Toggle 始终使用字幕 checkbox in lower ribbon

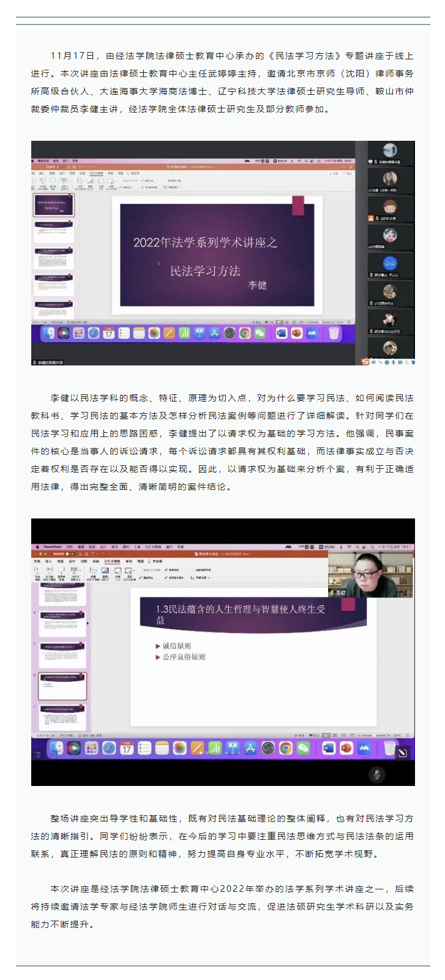point(201,569)
